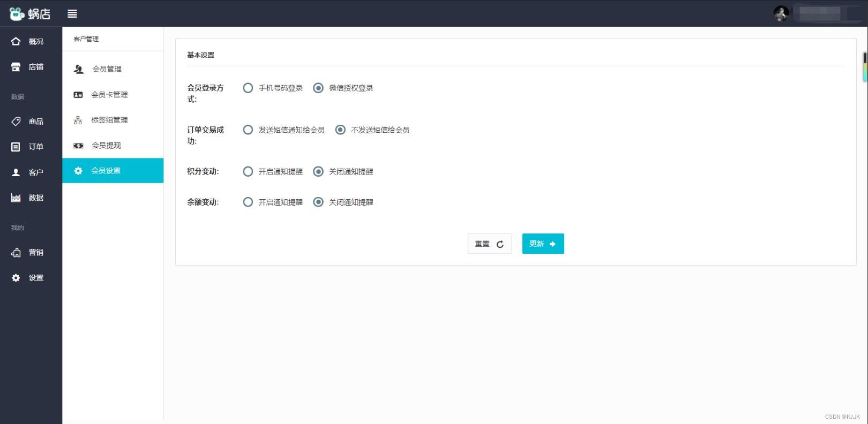Viewport: 868px width, 424px height.
Task: Click the 积分变动: label
Action: click(203, 171)
